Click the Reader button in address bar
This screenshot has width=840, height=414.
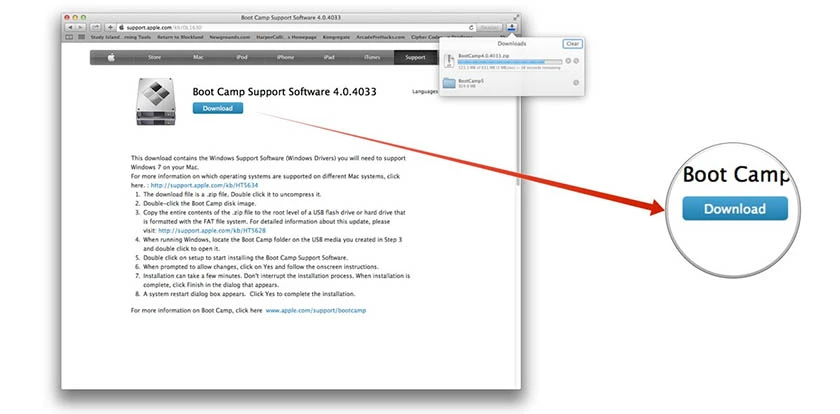(x=489, y=27)
